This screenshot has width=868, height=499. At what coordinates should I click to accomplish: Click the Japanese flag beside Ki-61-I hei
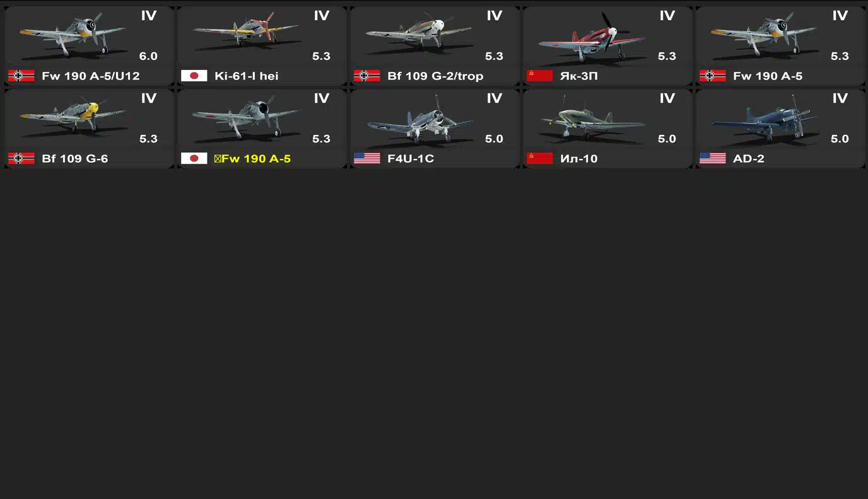194,76
